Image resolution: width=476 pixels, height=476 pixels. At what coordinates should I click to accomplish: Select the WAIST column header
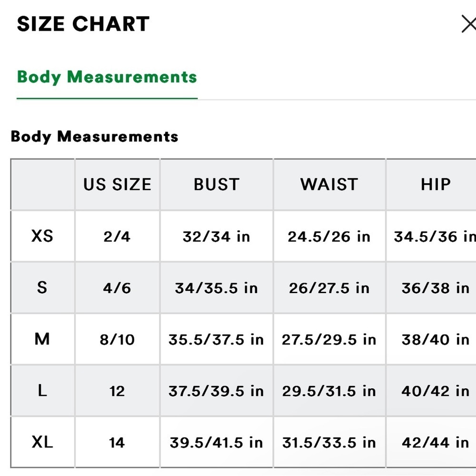(329, 185)
